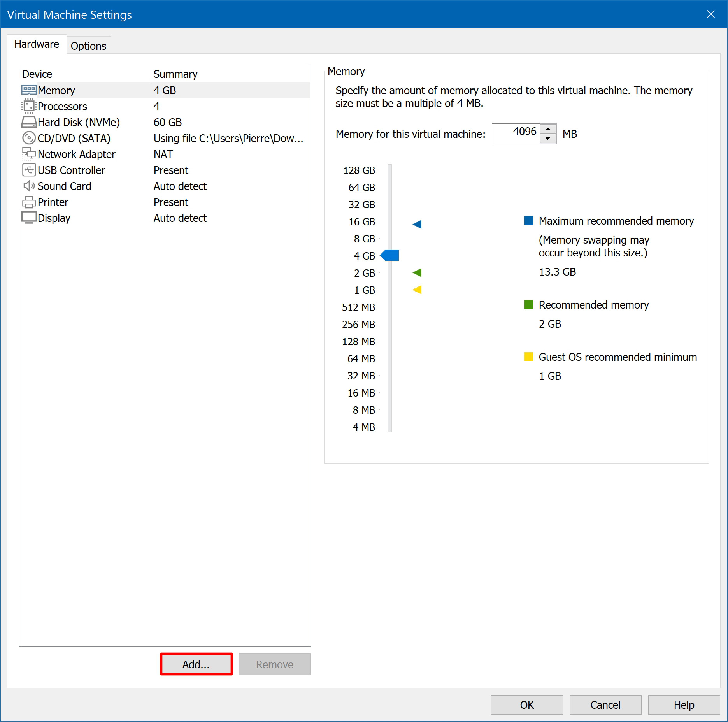Click the CD/DVD (SATA) disc icon
728x722 pixels.
29,138
